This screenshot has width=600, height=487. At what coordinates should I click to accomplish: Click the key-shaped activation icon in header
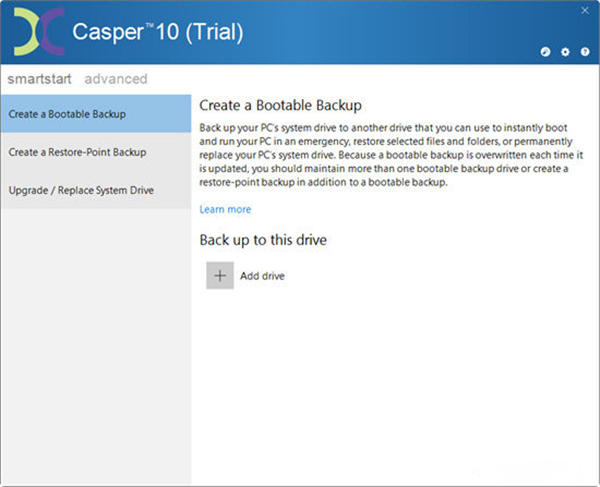546,51
